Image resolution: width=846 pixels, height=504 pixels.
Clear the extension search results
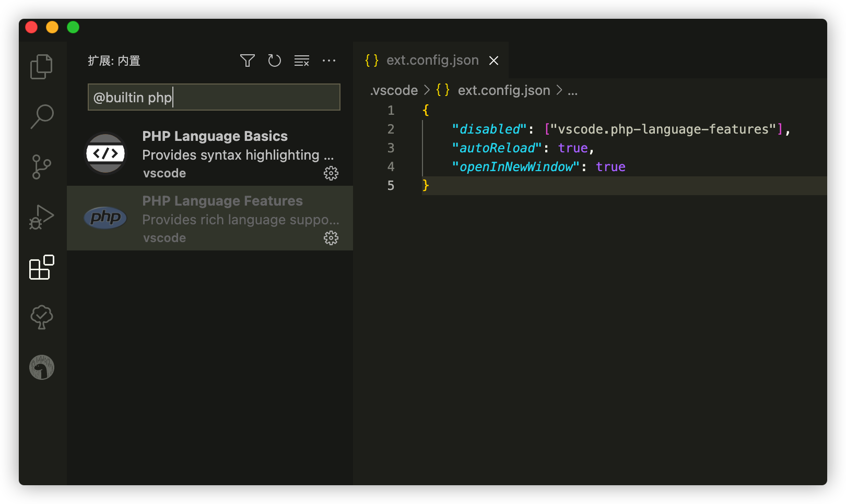point(302,61)
